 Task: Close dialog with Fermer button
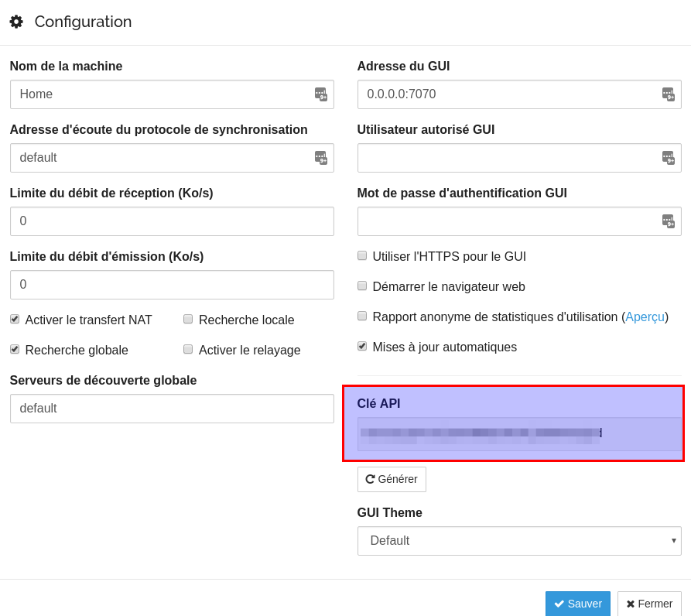tap(649, 604)
